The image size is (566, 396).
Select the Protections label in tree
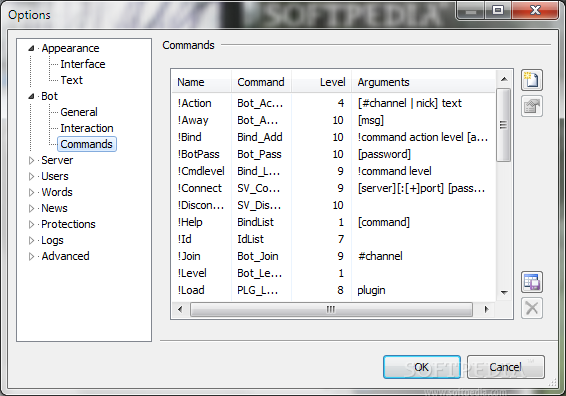68,224
